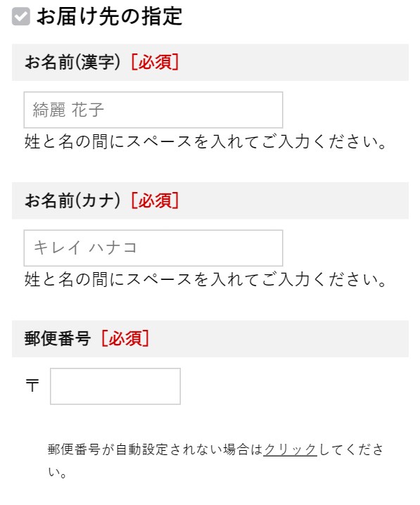Click the 〒 postal mark symbol

point(32,385)
